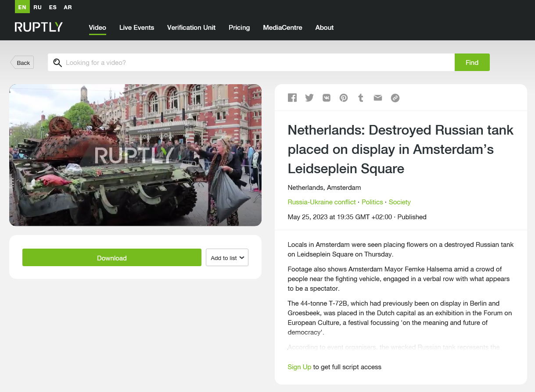Screen dimensions: 535x392
Task: Go to the Ruptly home logo
Action: [39, 27]
